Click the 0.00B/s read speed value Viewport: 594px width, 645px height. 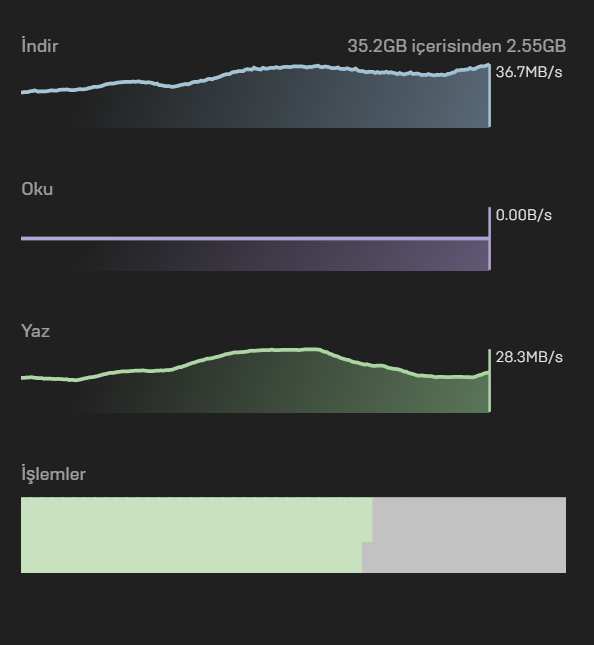[x=524, y=215]
